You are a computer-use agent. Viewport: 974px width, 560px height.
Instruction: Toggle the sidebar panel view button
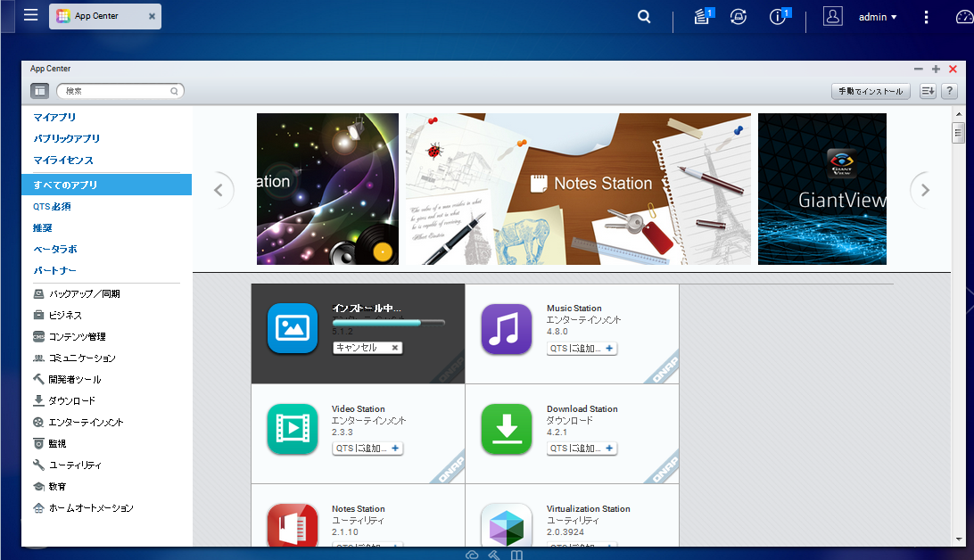click(x=40, y=91)
